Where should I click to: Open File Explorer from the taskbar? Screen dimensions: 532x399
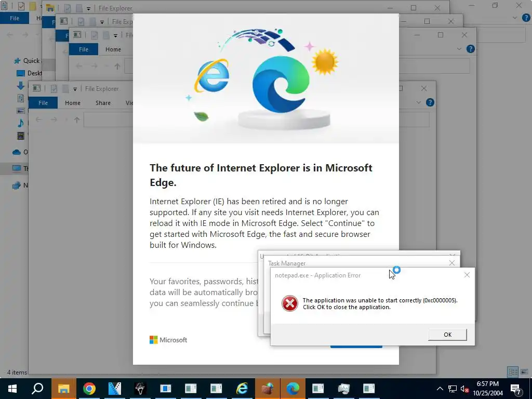(63, 389)
